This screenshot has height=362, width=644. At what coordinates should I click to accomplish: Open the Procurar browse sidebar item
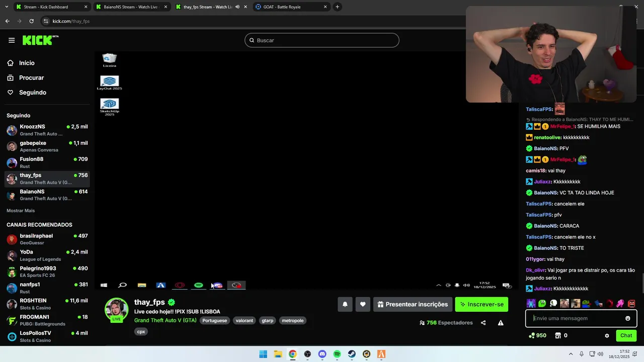coord(31,78)
